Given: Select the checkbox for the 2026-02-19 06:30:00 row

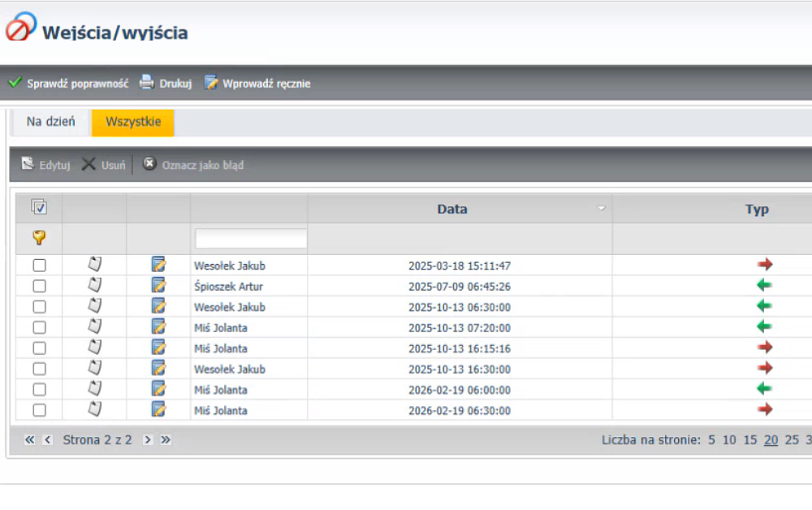Looking at the screenshot, I should [x=39, y=410].
